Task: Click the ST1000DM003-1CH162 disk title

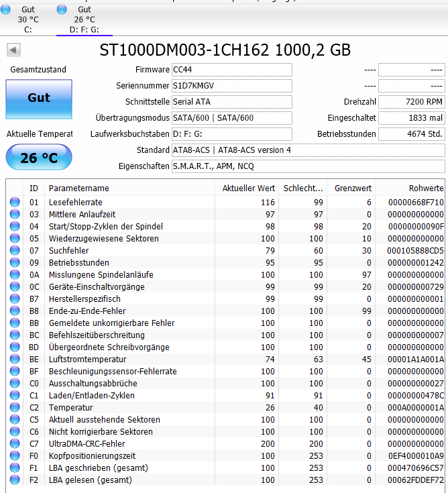Action: tap(225, 50)
